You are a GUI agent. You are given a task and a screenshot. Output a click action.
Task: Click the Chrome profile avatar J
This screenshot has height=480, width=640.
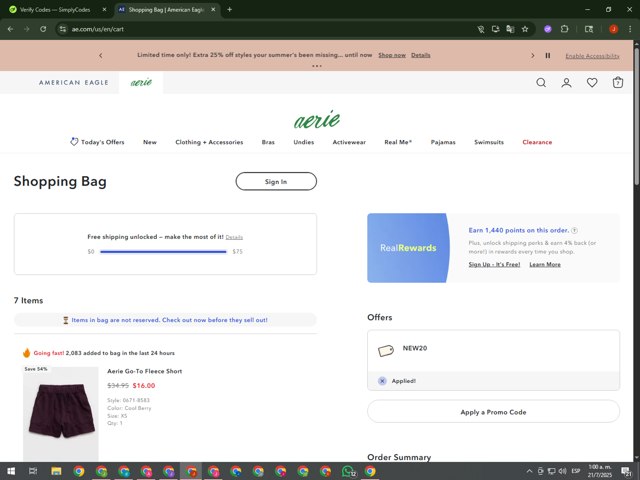(x=613, y=29)
